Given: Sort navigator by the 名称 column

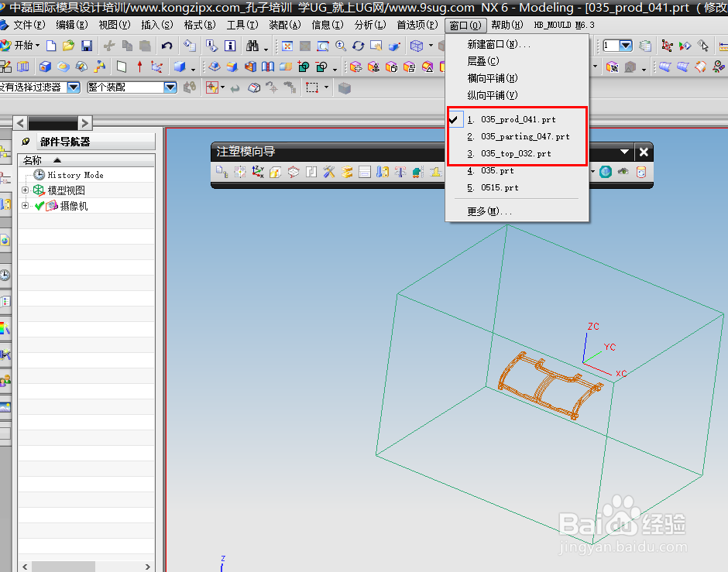Looking at the screenshot, I should point(87,160).
